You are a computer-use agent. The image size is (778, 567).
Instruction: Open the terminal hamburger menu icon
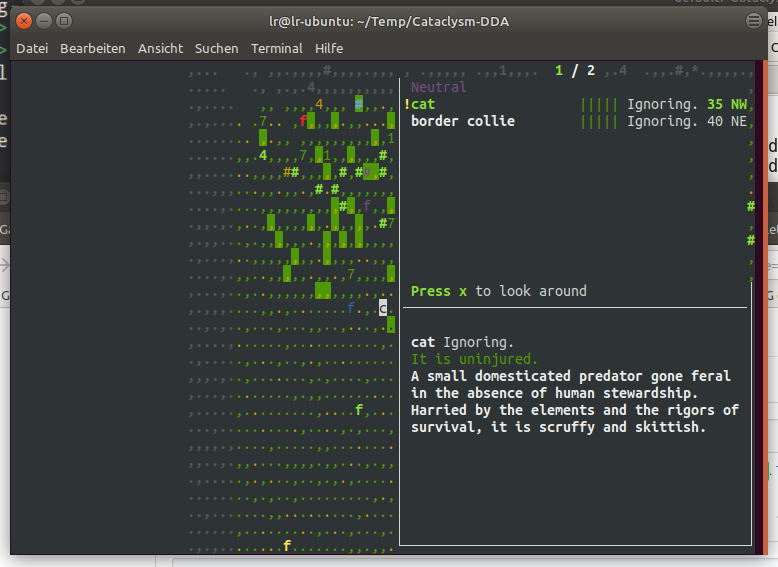pyautogui.click(x=754, y=21)
